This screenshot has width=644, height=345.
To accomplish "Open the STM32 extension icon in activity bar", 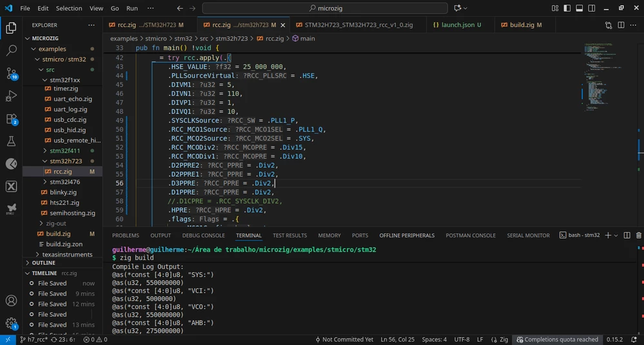I will tap(11, 209).
